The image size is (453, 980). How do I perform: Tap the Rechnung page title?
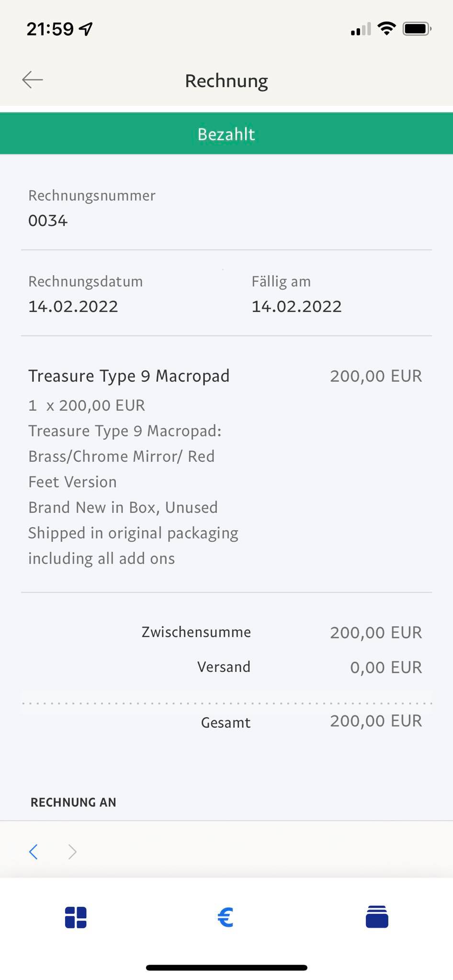click(x=226, y=81)
